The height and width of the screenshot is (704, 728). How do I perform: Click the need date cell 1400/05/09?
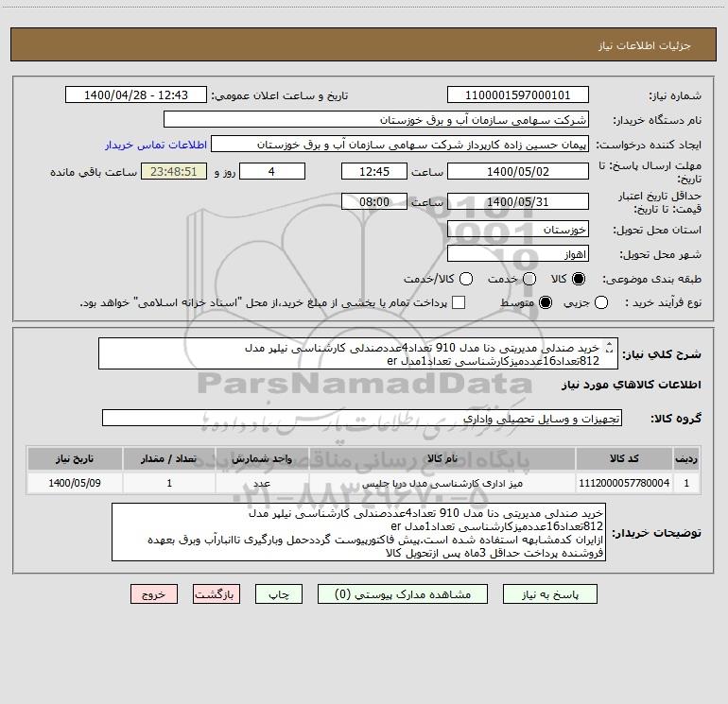coord(75,483)
